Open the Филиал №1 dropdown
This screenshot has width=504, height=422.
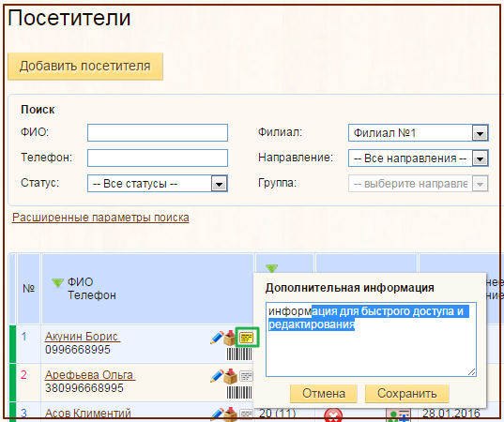(x=419, y=133)
